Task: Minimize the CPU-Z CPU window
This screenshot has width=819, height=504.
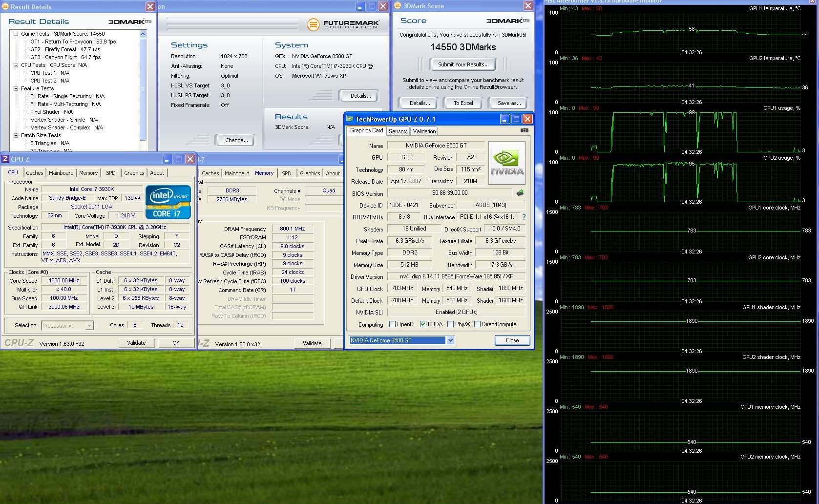Action: [168, 159]
